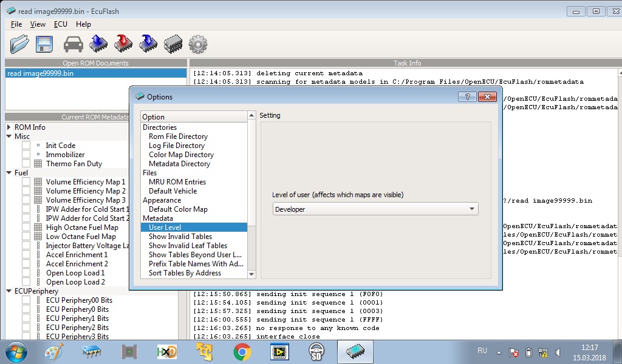Open the SD steering wheel taskbar icon

tap(316, 352)
